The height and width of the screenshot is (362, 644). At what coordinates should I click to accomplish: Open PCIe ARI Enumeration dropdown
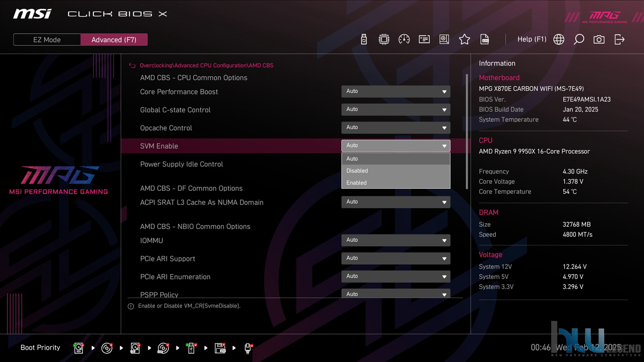pos(396,276)
